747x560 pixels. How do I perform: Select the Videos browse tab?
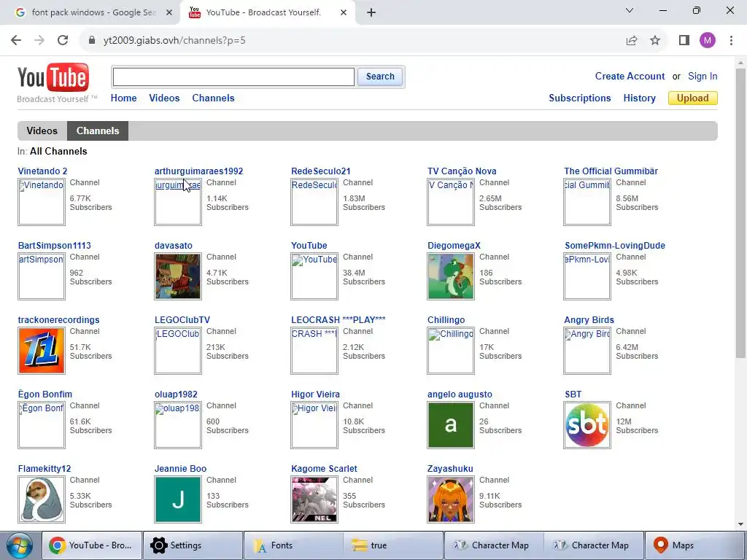click(x=42, y=131)
